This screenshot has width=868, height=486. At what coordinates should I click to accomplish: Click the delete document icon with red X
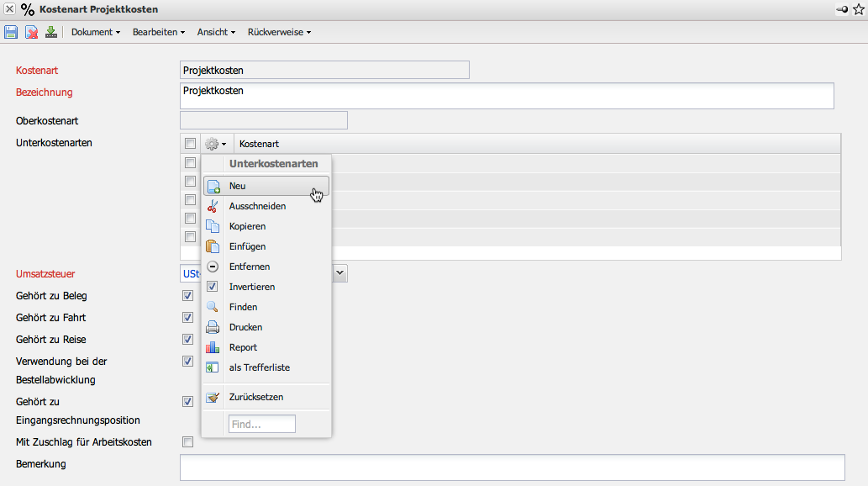point(31,32)
